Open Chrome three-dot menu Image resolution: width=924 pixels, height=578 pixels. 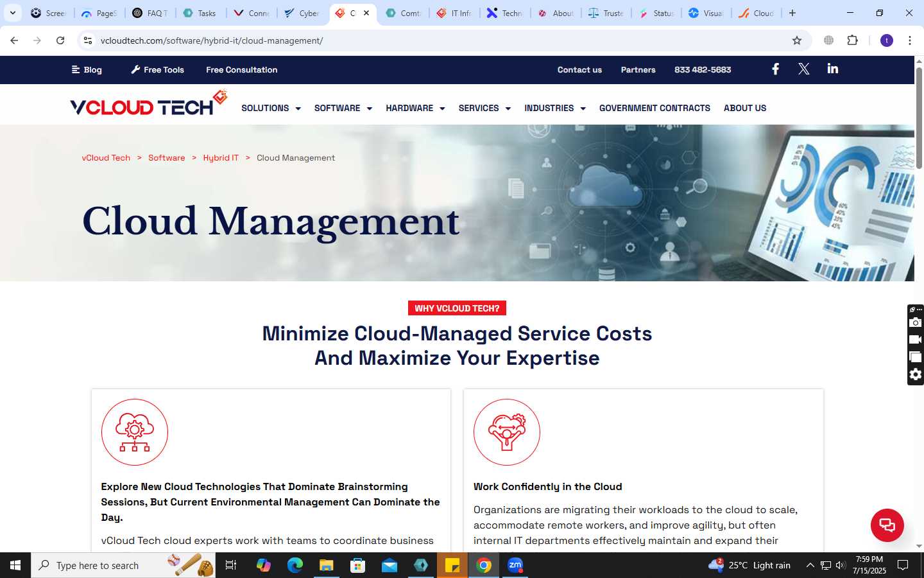tap(909, 40)
